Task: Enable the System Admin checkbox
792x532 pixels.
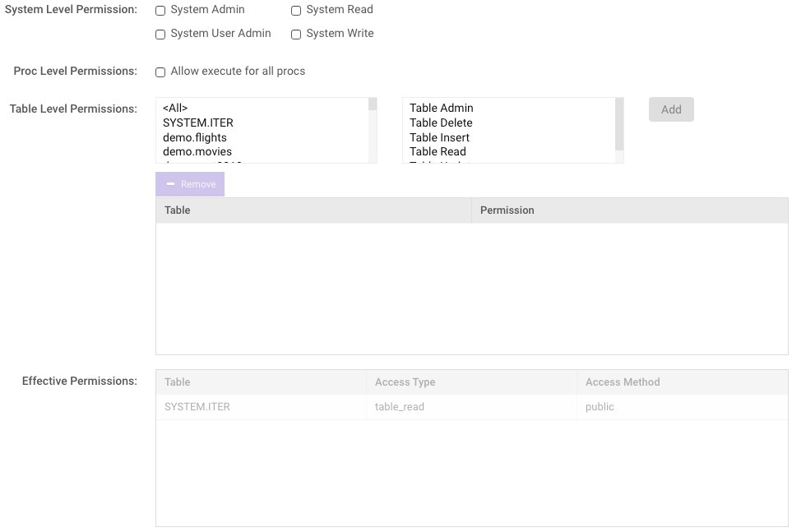Action: [160, 11]
